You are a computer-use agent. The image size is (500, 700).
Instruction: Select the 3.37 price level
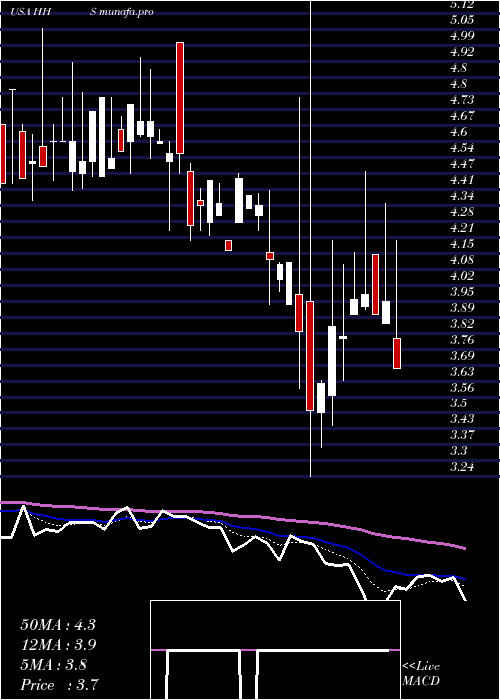462,435
